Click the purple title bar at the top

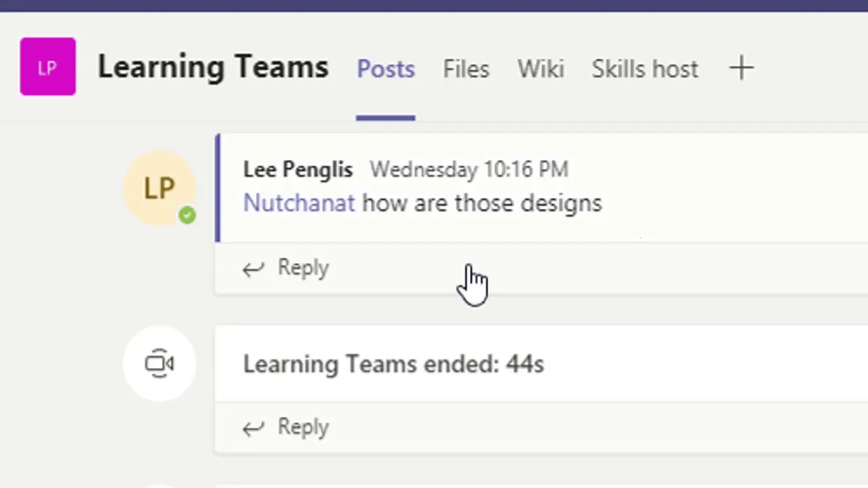434,5
